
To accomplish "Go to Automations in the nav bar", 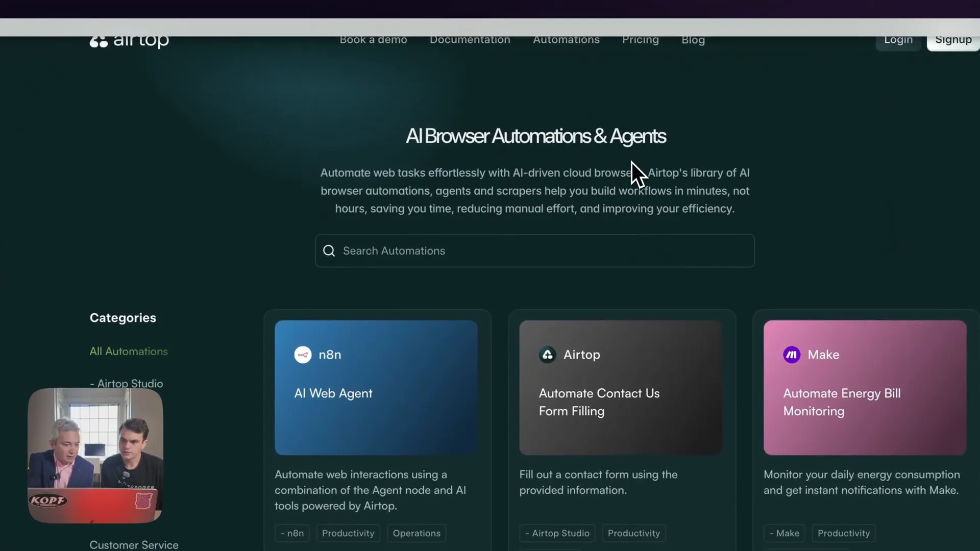I will [x=566, y=40].
